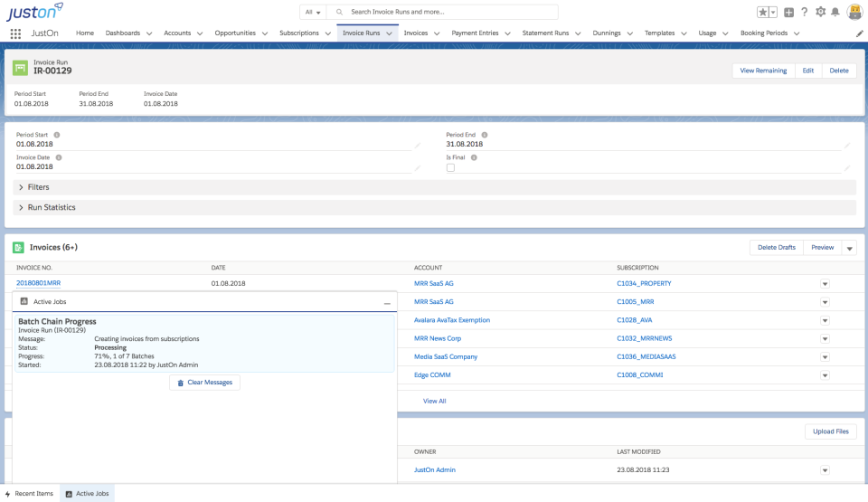868x502 pixels.
Task: Click the info icon next to Period Start
Action: 56,135
